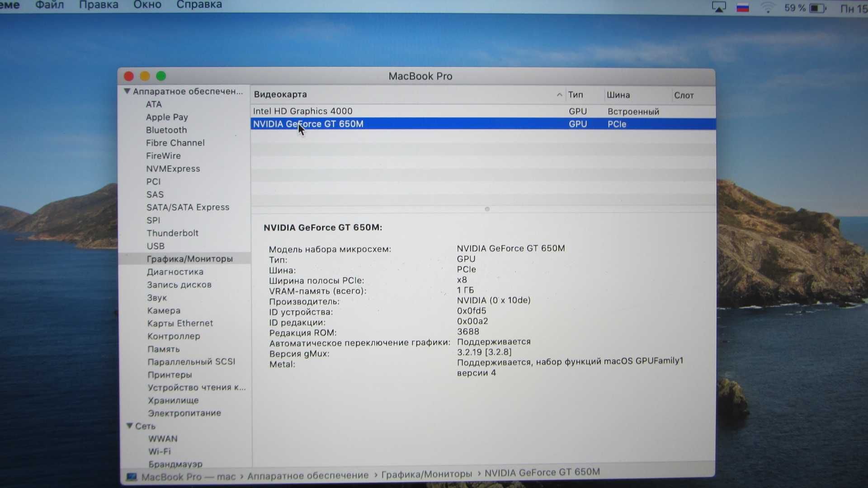Select SATA/SATA Express in the sidebar
The width and height of the screenshot is (868, 488).
click(x=188, y=207)
